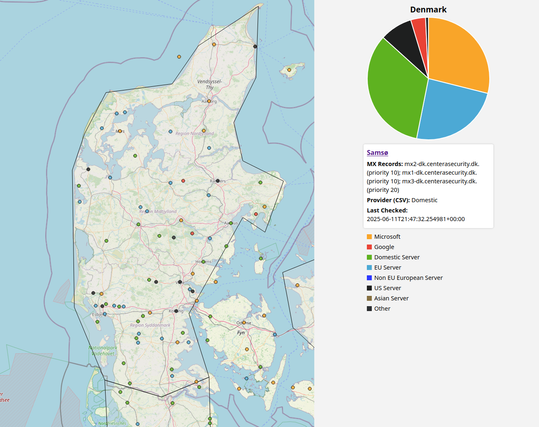Click the "Region Syddanmark" map label
Screen dimensions: 539x427
point(150,325)
